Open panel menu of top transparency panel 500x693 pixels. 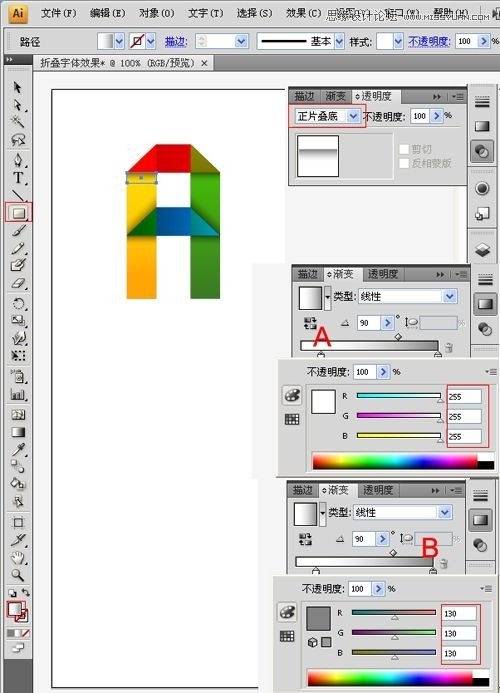(x=458, y=97)
